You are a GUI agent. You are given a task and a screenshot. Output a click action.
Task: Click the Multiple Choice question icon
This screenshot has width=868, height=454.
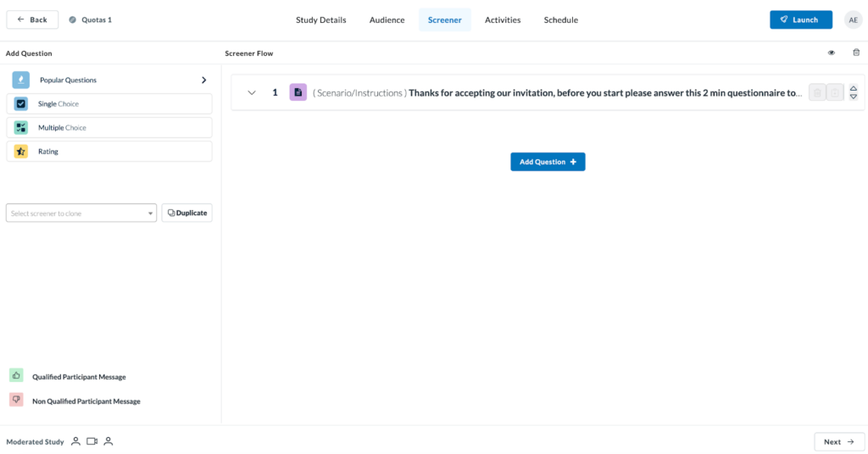click(21, 128)
